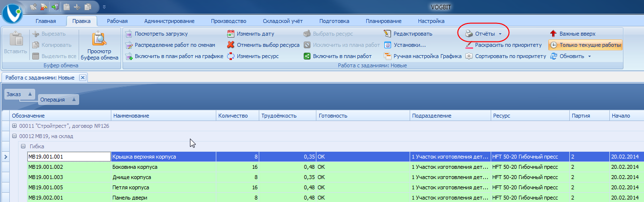Select the Правка ribbon tab
The image size is (644, 202).
(81, 21)
